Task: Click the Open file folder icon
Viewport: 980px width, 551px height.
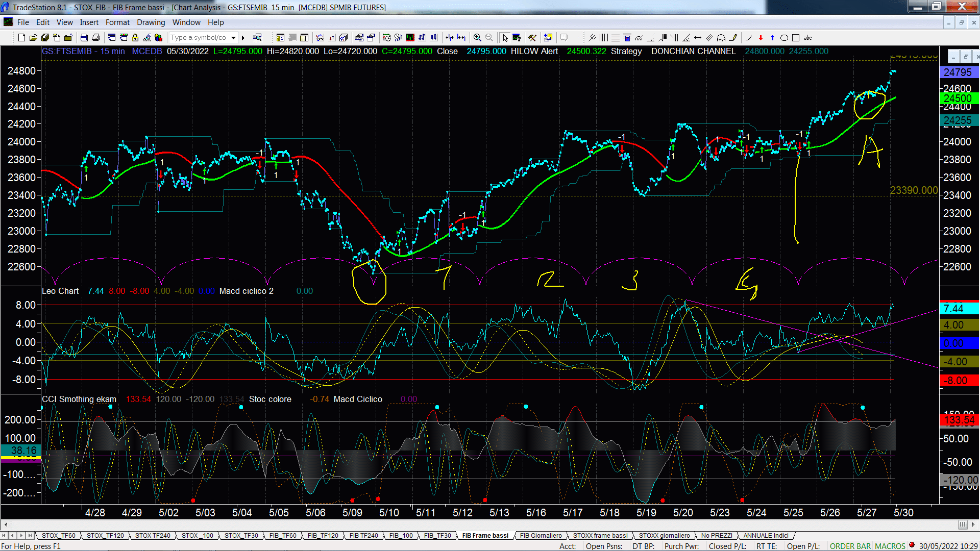Action: coord(33,38)
